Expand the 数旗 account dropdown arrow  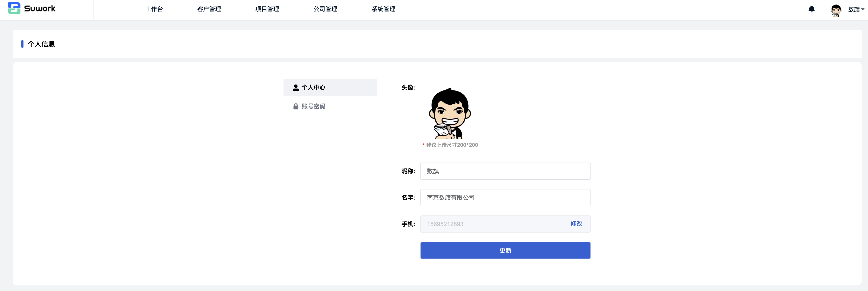coord(863,9)
